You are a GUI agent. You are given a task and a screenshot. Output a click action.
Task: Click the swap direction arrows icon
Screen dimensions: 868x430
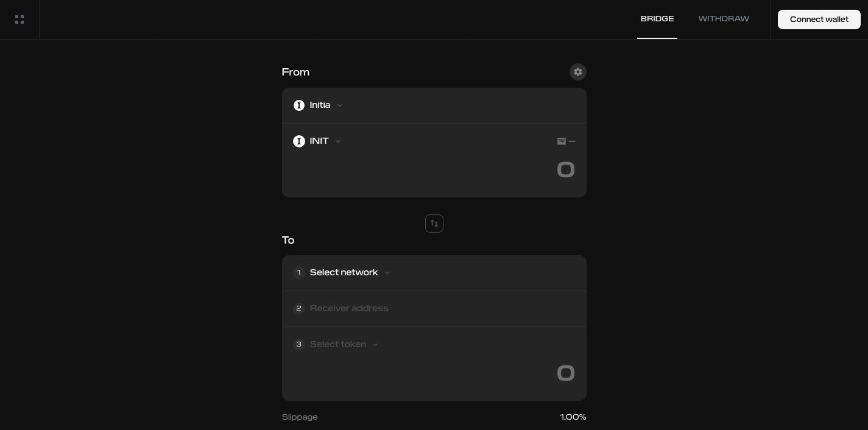coord(434,224)
